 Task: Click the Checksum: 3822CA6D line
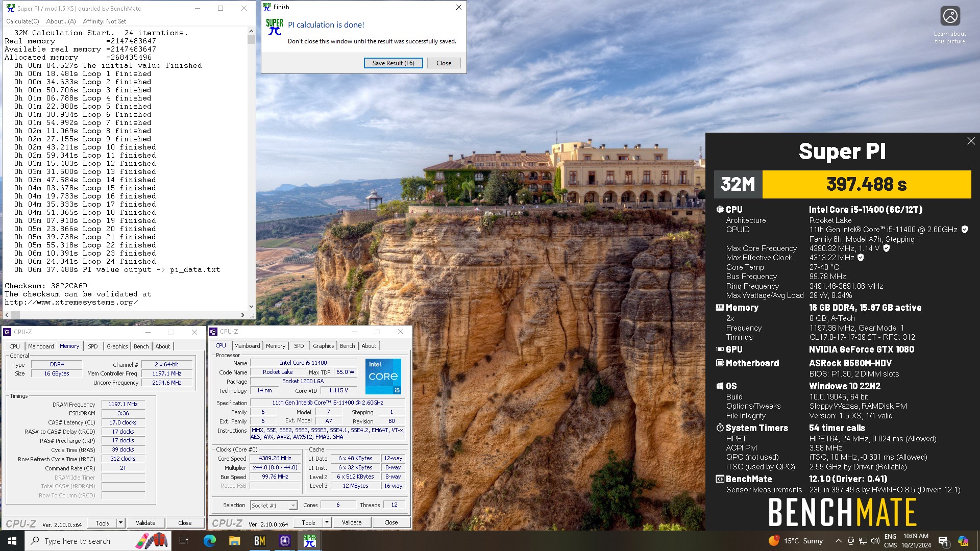click(x=46, y=286)
